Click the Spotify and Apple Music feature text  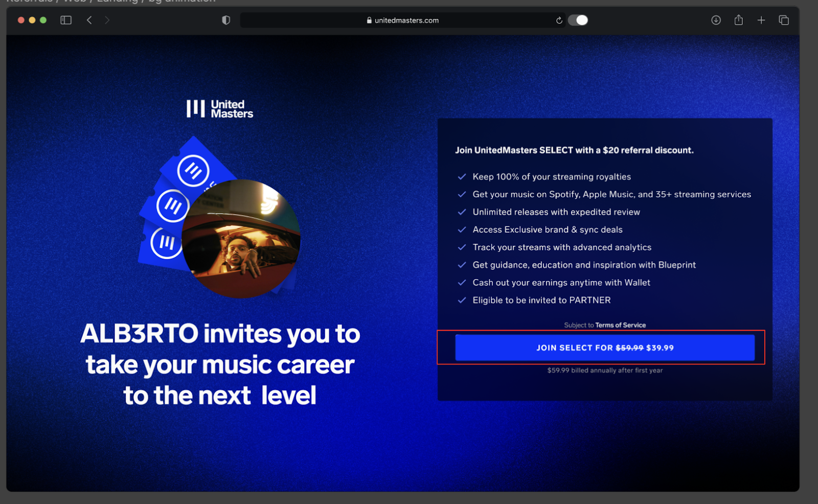[612, 194]
